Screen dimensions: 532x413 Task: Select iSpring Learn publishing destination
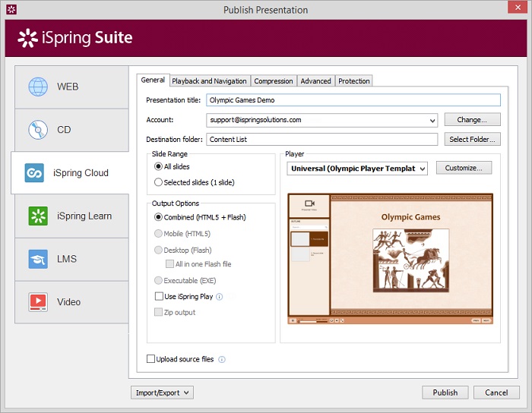coord(71,216)
